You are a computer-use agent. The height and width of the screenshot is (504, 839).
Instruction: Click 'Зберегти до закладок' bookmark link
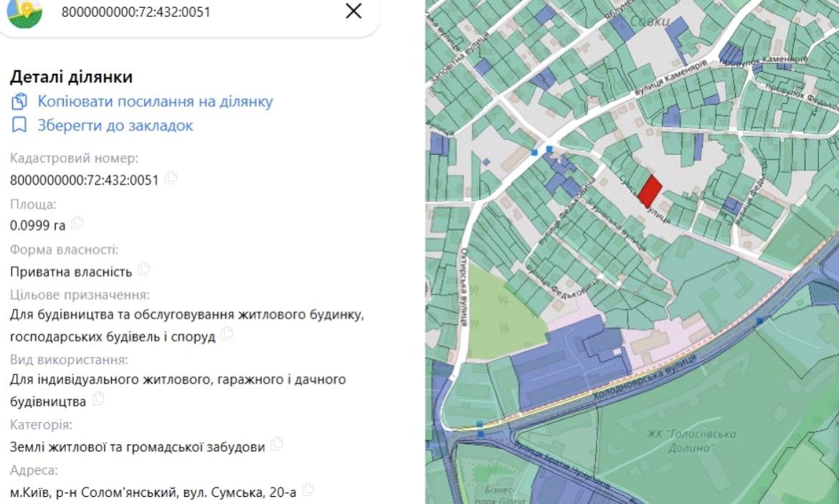[115, 125]
